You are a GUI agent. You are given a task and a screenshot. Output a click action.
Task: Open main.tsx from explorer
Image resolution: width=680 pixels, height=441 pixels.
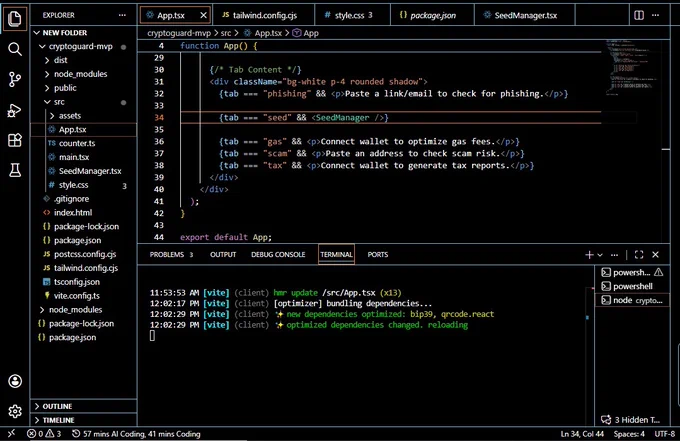pos(83,157)
